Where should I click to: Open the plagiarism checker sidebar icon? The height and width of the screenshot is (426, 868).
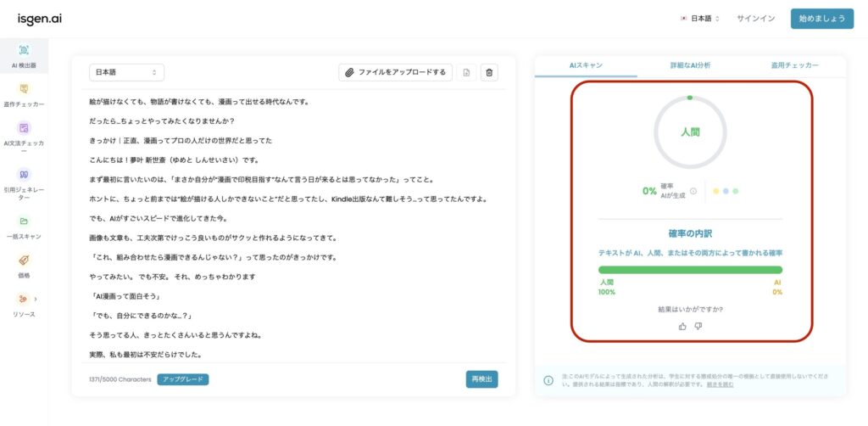point(24,89)
